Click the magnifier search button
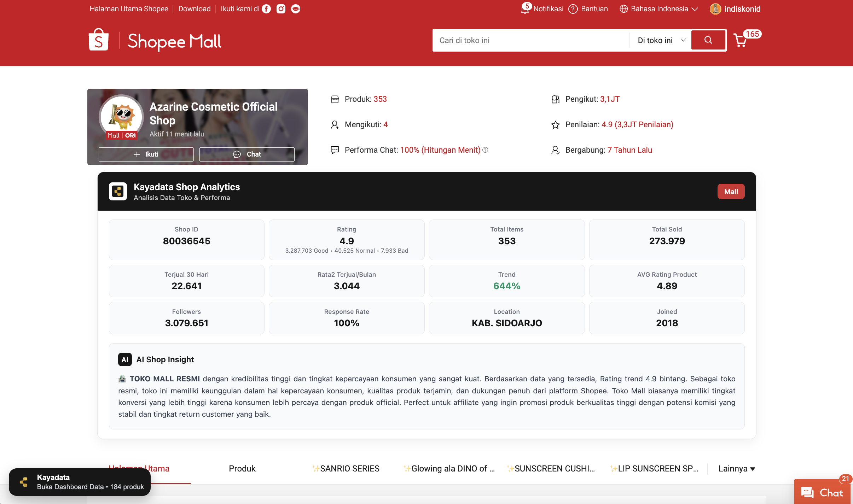853x504 pixels. 708,40
